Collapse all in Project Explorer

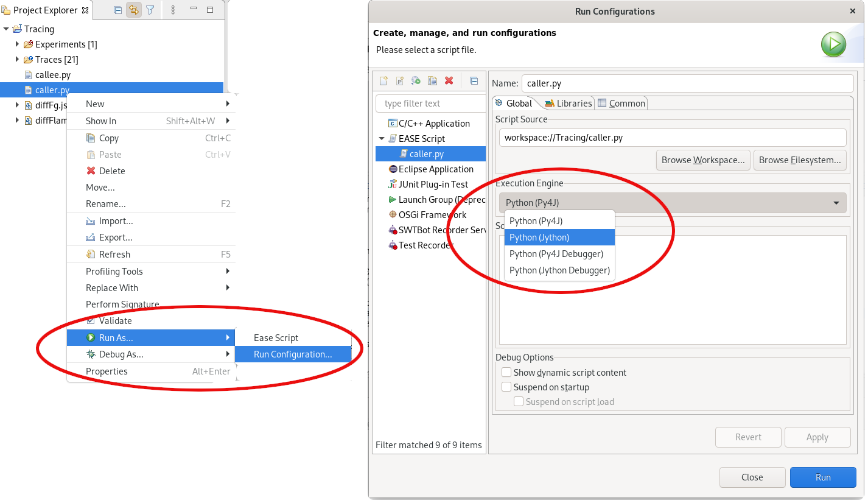point(118,10)
